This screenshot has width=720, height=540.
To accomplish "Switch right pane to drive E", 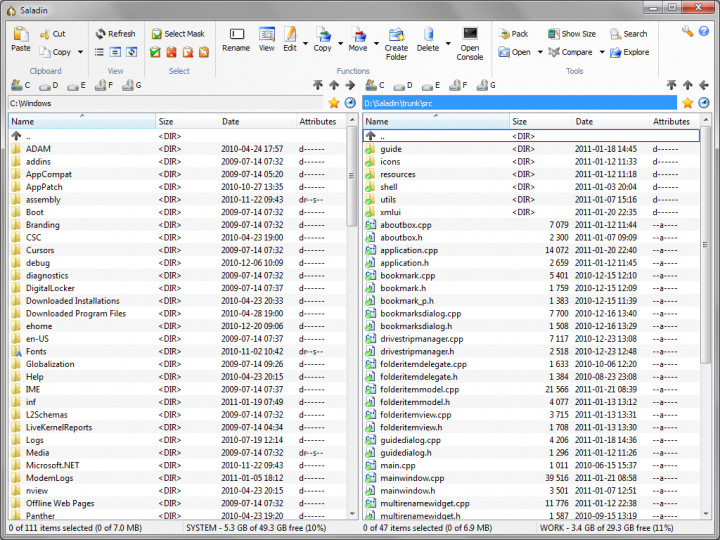I will tap(431, 85).
